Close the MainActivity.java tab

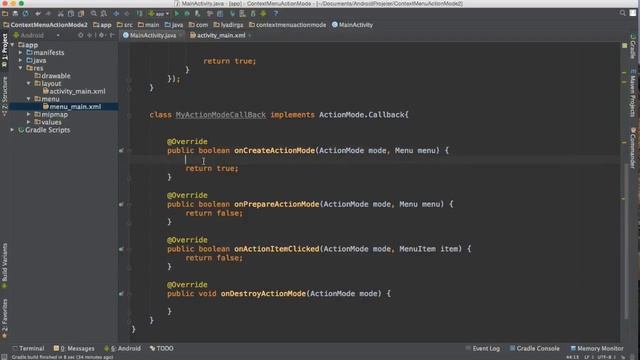coord(180,36)
